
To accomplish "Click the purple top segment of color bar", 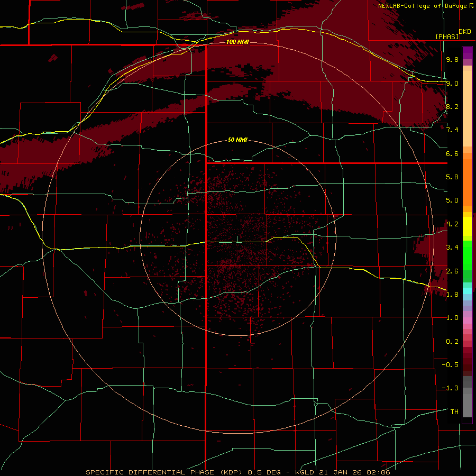I will [467, 53].
